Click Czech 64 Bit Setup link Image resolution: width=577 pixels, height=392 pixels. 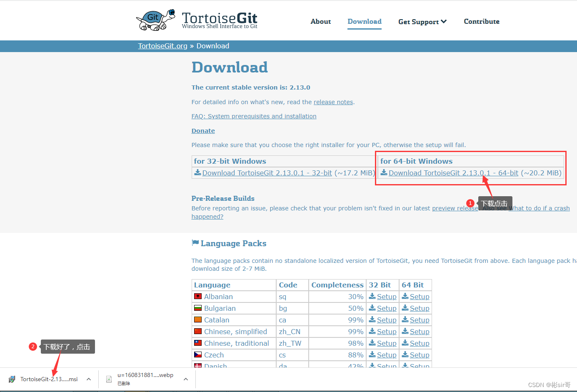[420, 355]
